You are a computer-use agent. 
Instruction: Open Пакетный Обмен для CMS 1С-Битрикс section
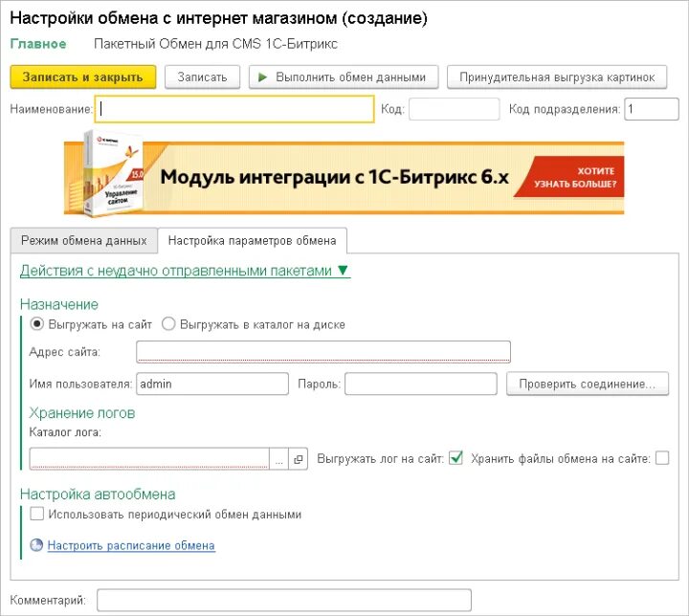[215, 44]
